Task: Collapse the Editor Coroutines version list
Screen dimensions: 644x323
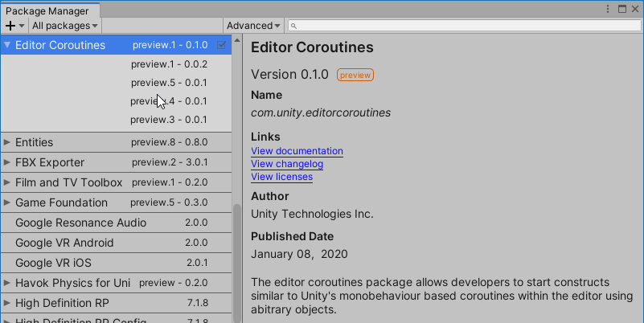Action: [7, 45]
